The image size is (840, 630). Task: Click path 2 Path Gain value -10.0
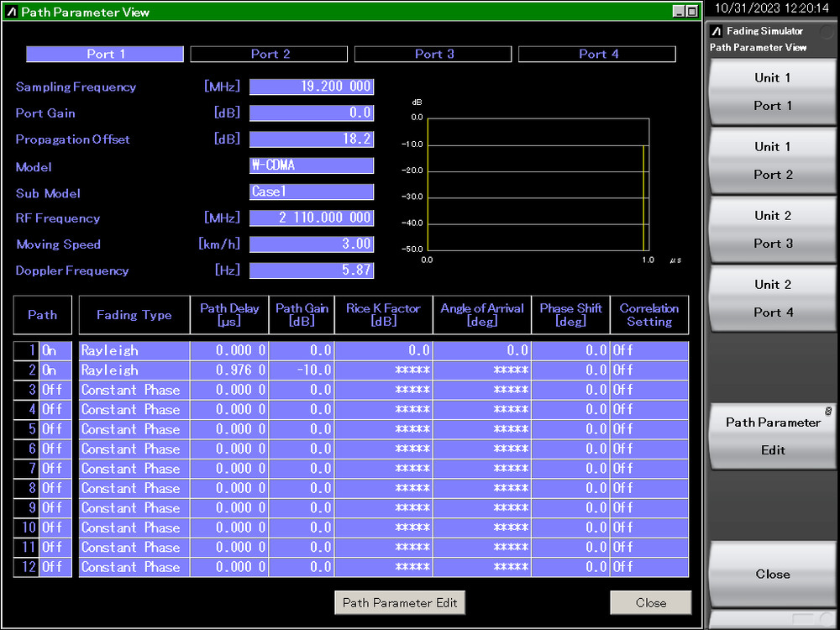point(302,370)
